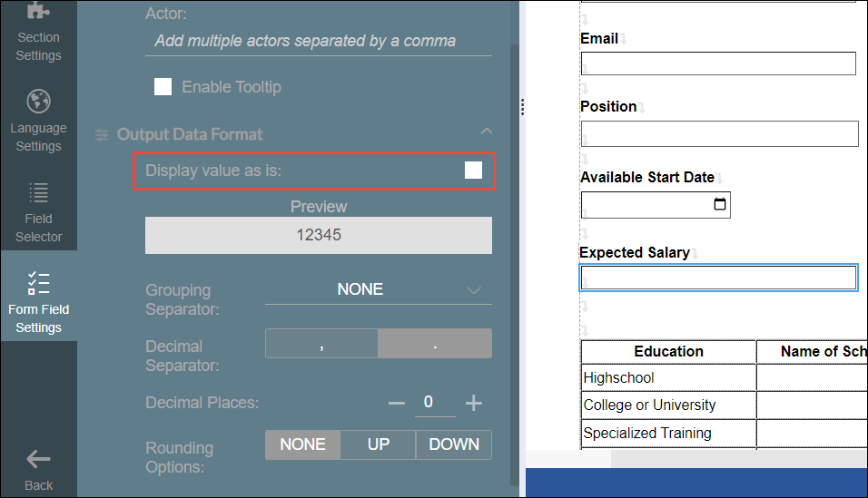Click the Output Data Format sliders icon
Viewport: 868px width, 498px height.
click(x=102, y=134)
